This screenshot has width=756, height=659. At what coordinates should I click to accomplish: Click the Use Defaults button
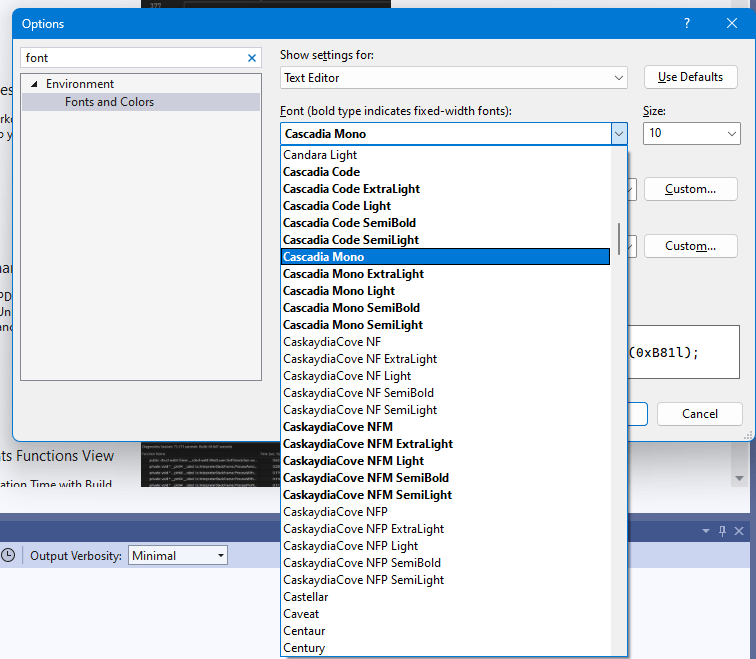pyautogui.click(x=690, y=77)
